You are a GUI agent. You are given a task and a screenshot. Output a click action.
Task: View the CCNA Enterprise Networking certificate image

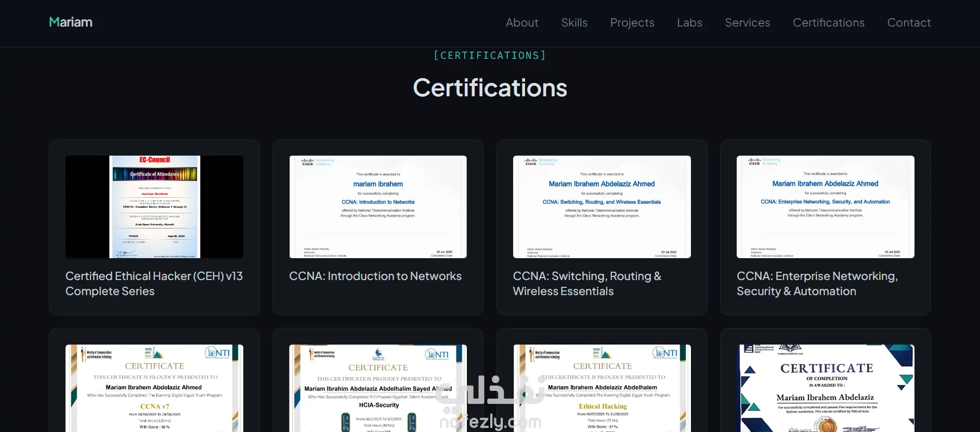826,207
